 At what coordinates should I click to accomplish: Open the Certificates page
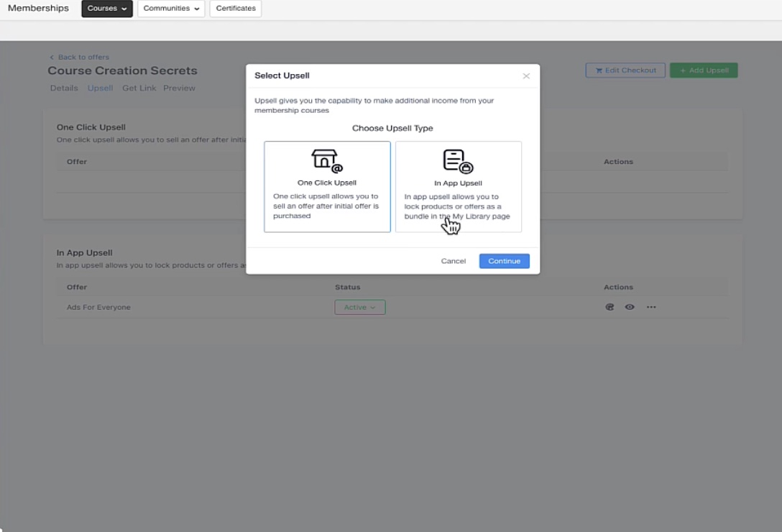coord(236,9)
